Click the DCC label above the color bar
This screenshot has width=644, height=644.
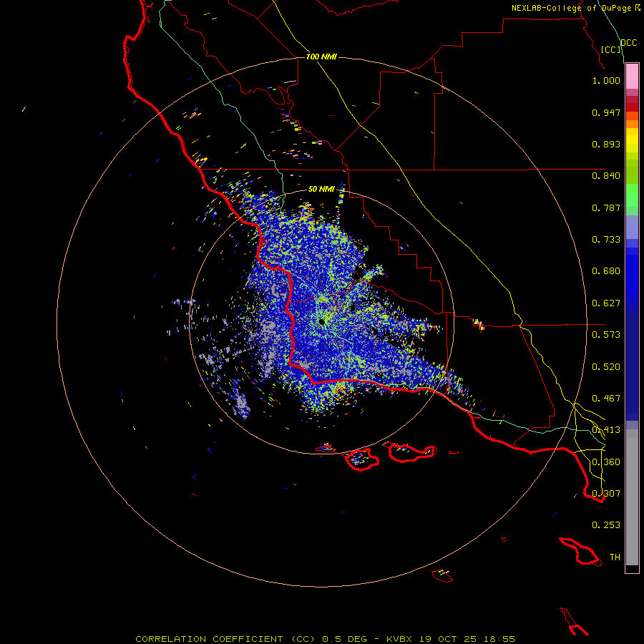pos(629,43)
